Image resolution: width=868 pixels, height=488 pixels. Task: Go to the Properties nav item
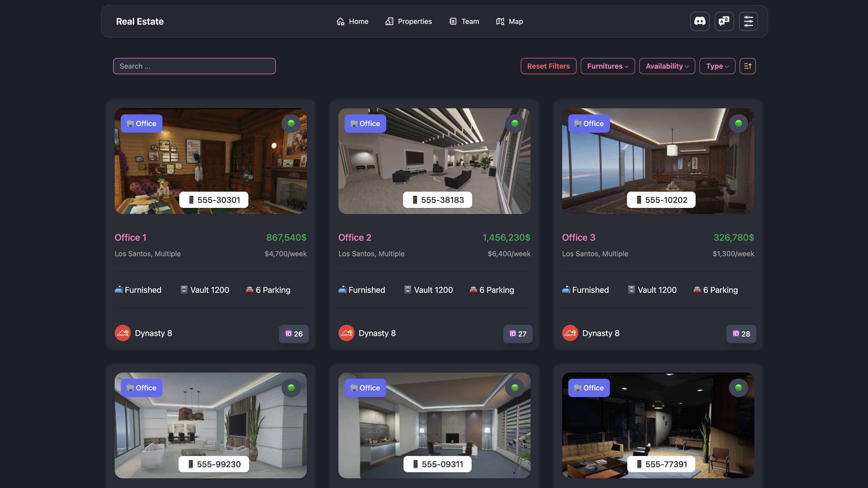pyautogui.click(x=408, y=21)
